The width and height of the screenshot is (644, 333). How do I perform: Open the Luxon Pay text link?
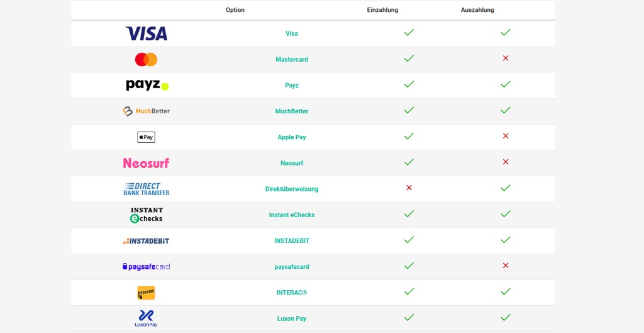292,319
